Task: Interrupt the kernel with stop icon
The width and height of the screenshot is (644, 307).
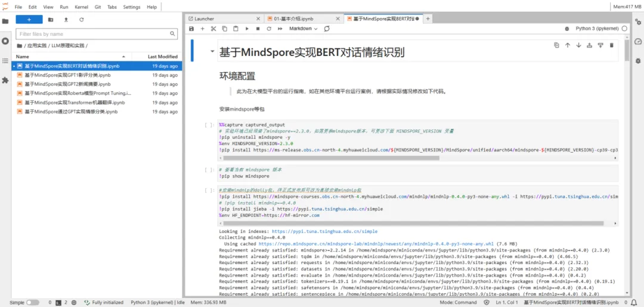Action: (x=258, y=29)
